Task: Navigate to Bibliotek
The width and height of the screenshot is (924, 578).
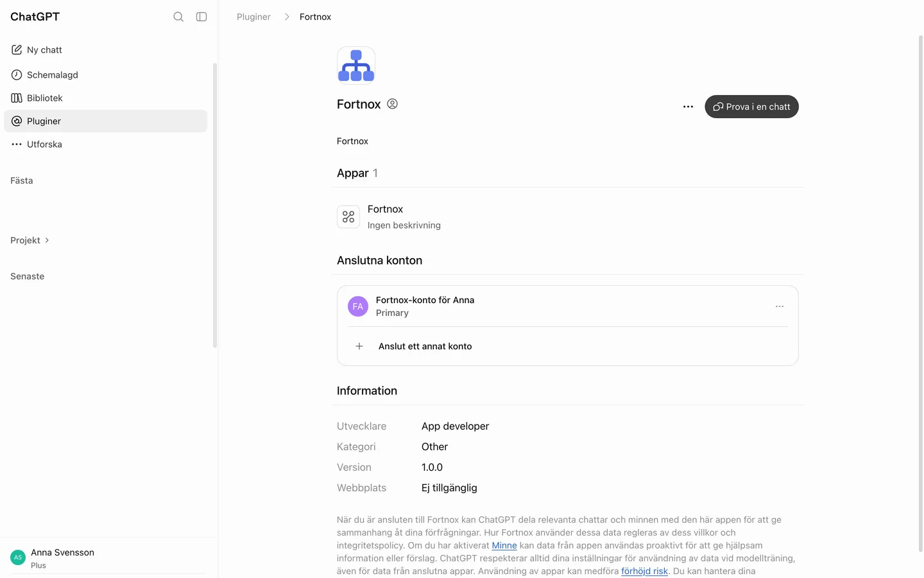Action: click(x=106, y=98)
